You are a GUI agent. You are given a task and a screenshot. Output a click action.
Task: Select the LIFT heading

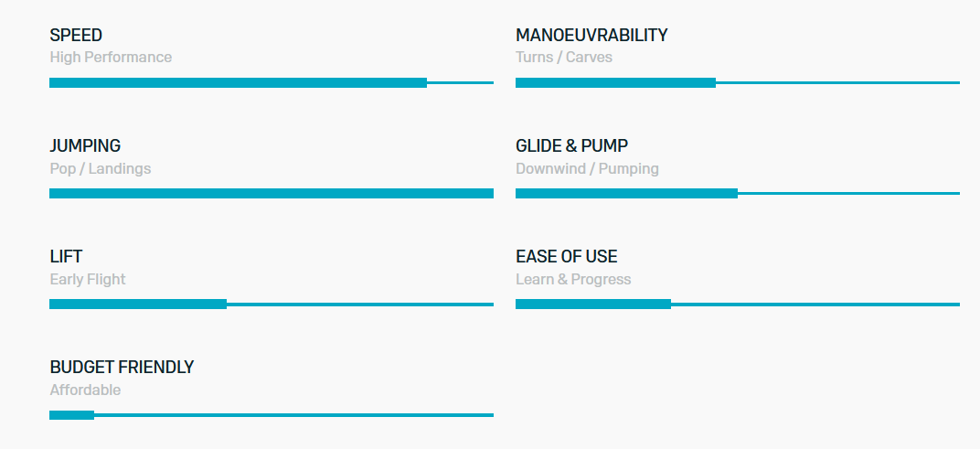66,256
